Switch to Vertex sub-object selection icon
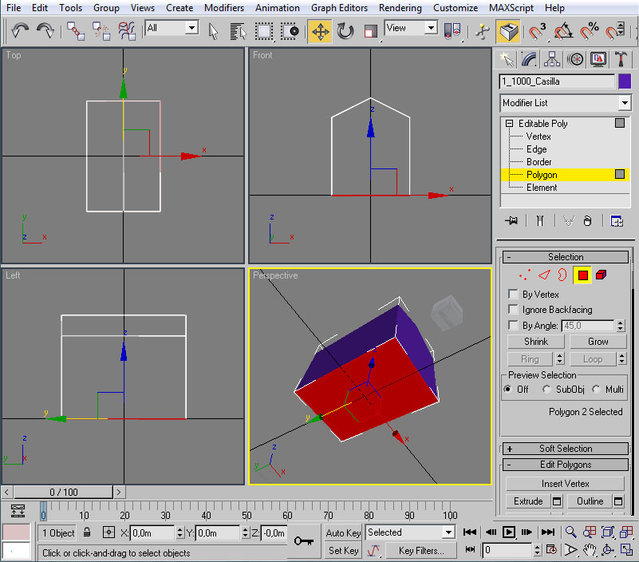Image resolution: width=639 pixels, height=562 pixels. coord(526,274)
